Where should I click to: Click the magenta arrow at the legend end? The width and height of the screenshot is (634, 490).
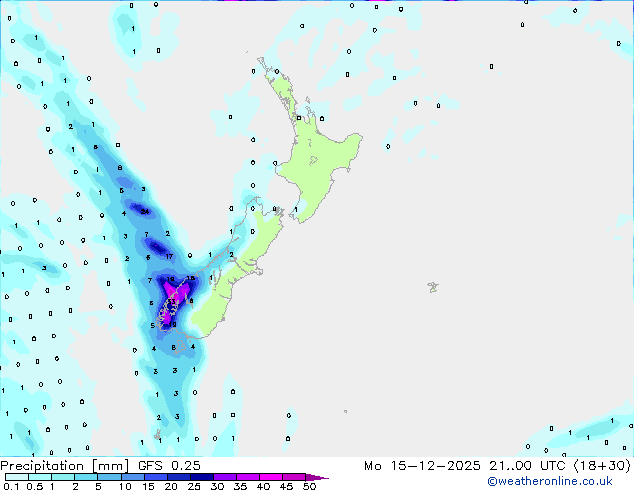[322, 478]
